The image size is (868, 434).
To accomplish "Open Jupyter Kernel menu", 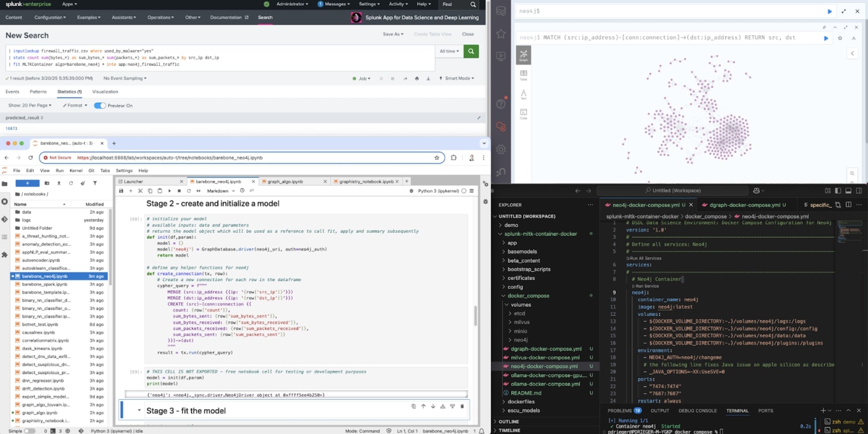I will (76, 171).
